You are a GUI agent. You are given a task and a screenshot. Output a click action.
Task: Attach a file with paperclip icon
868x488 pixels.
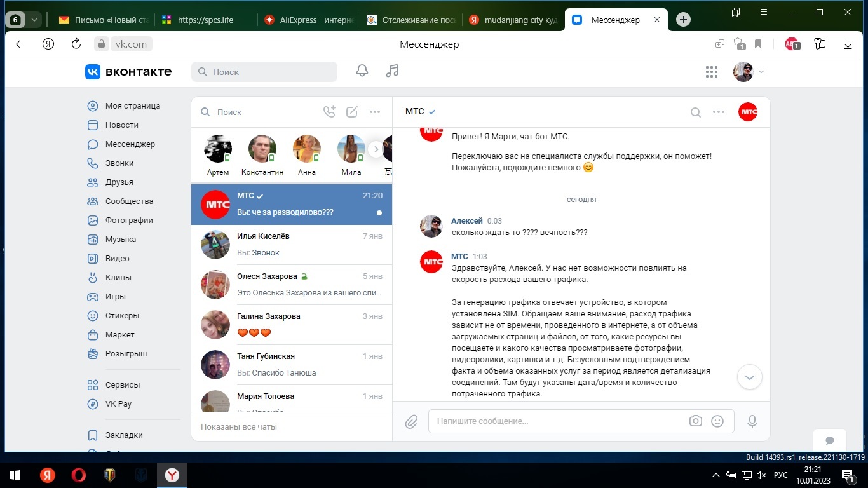pos(411,421)
